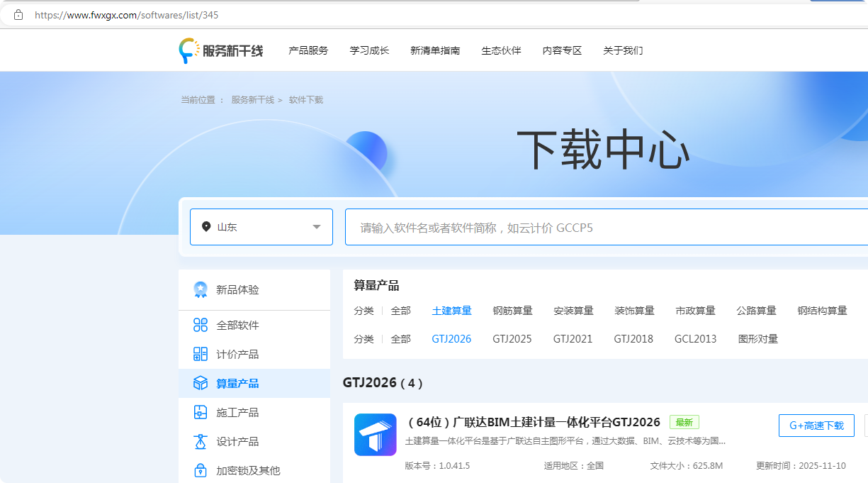Screen dimensions: 868x483
Task: Open the 产品服务 menu
Action: tap(308, 50)
